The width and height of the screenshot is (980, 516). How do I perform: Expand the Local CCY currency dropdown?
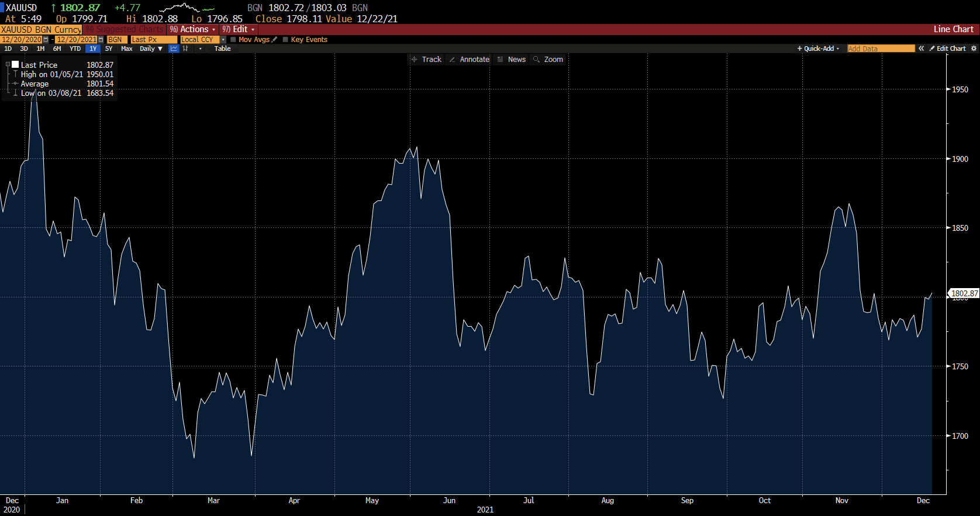(x=223, y=40)
